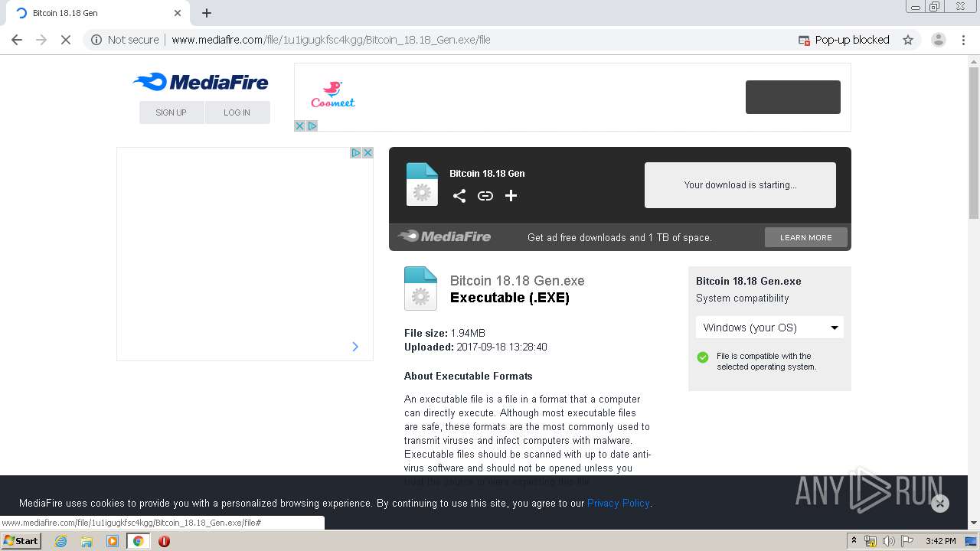The image size is (980, 551).
Task: Click the network tray icon
Action: 871,541
